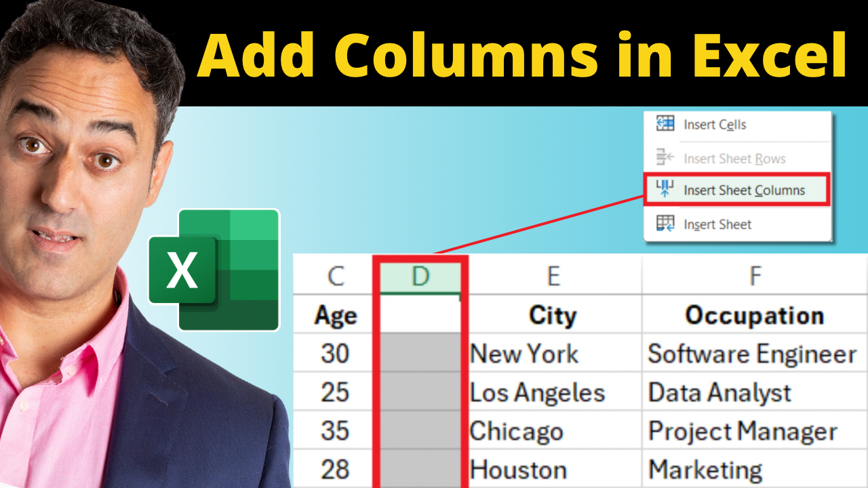Click the Insert Sheet Columns icon

[x=665, y=190]
